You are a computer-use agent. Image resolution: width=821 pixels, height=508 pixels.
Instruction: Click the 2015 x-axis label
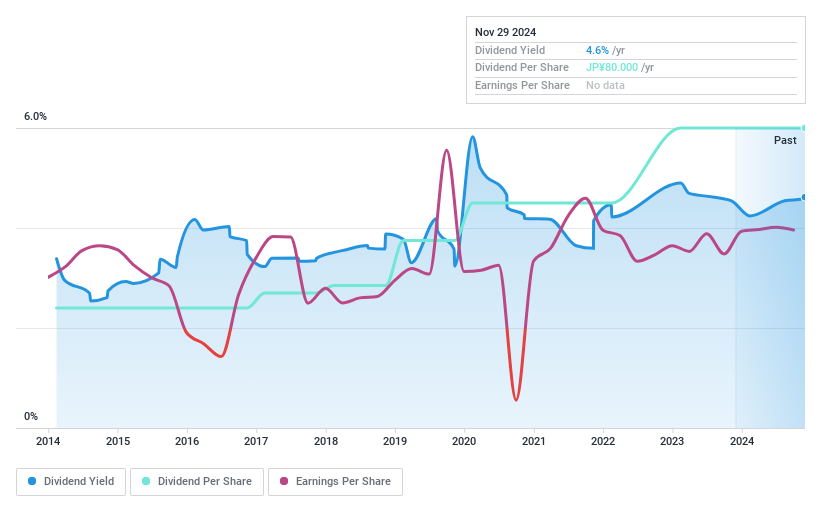click(x=118, y=441)
